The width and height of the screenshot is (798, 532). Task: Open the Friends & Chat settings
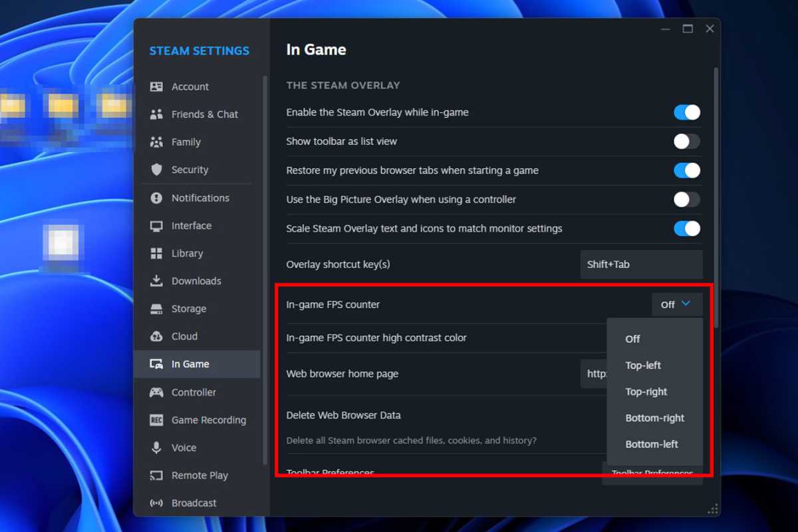(197, 114)
